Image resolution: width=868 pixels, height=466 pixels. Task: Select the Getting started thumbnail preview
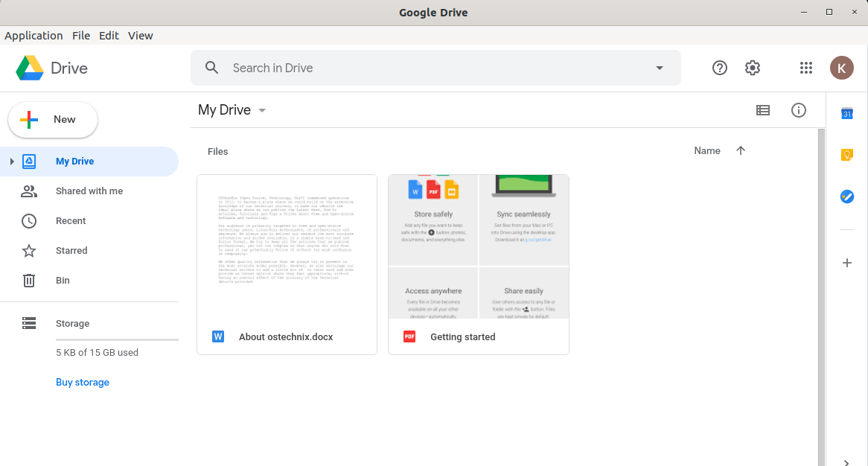click(x=479, y=247)
